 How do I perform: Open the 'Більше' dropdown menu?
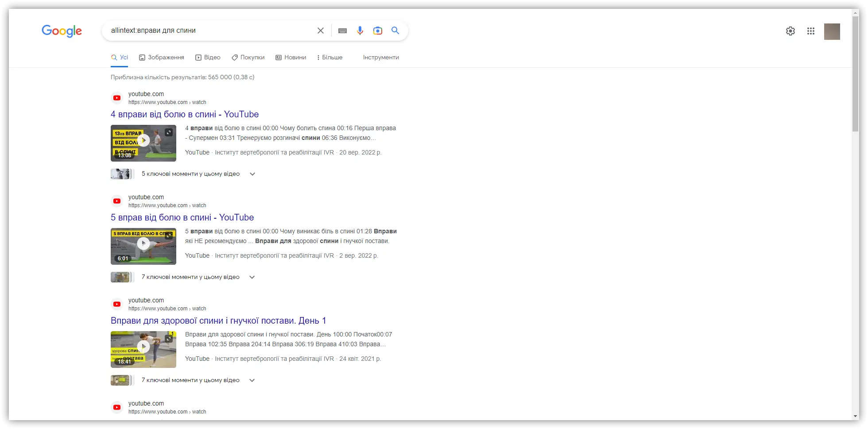[330, 58]
